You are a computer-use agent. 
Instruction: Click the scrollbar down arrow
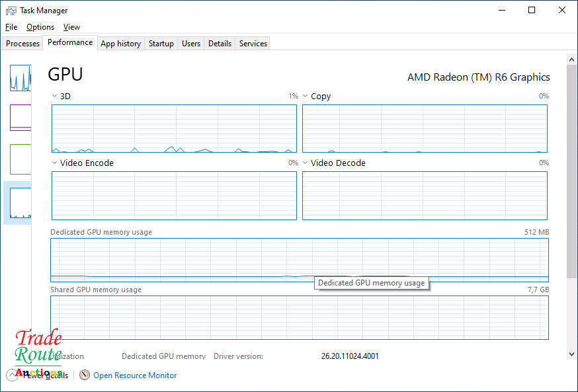[x=572, y=355]
